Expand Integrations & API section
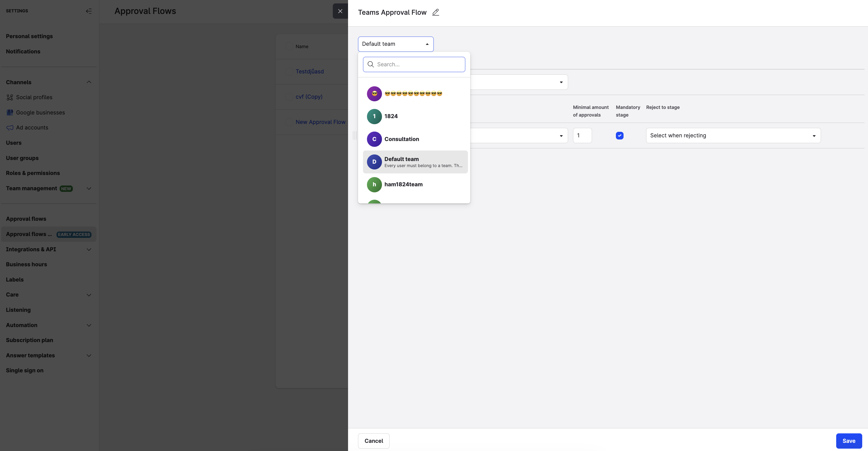Screen dimensions: 868x451 [x=89, y=250]
